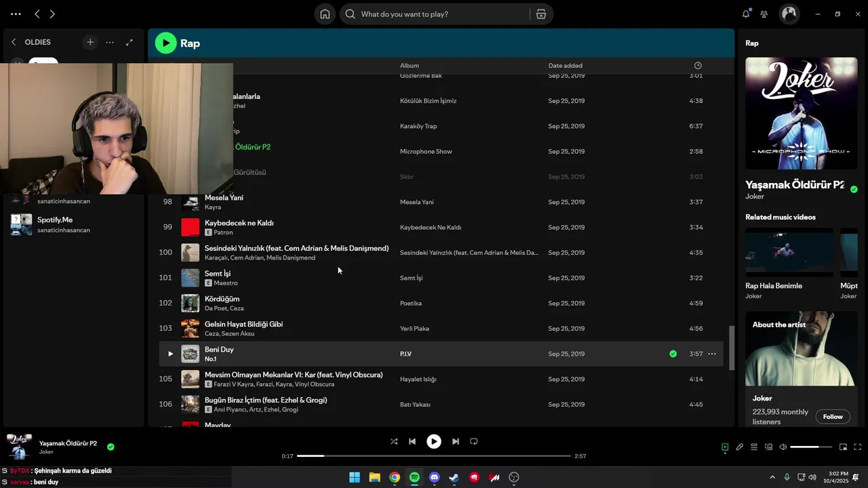Open Joker Microphone Show cover in right panel
The width and height of the screenshot is (868, 488).
pyautogui.click(x=801, y=113)
